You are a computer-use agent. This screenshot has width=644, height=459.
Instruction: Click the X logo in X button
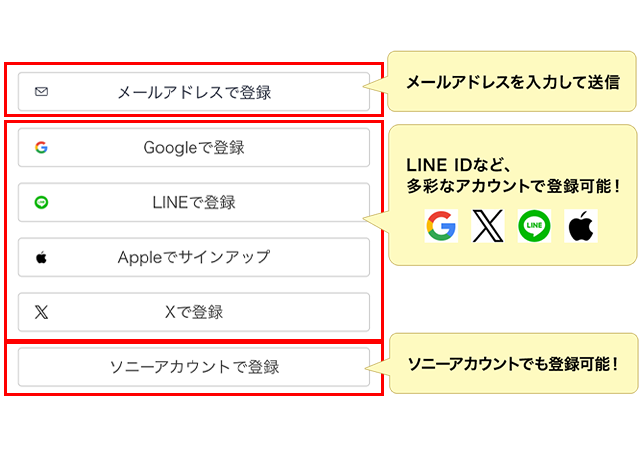tap(41, 312)
